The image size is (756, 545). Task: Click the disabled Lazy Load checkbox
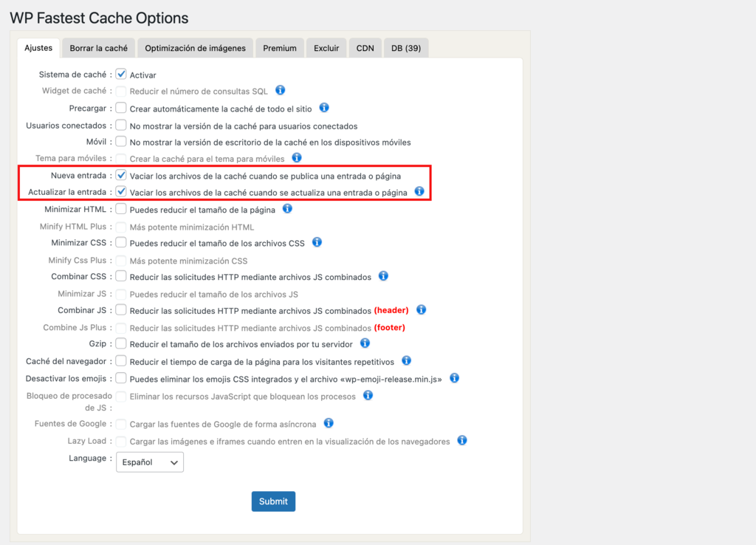(121, 442)
